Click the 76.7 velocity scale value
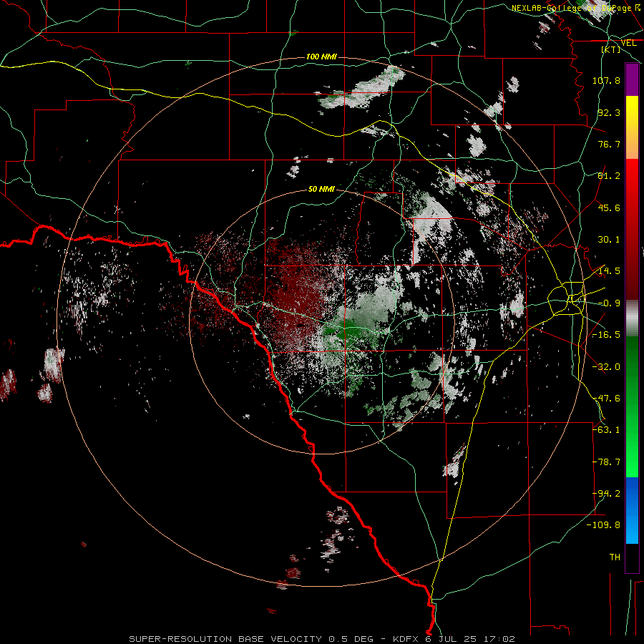The width and height of the screenshot is (644, 644). (x=609, y=144)
